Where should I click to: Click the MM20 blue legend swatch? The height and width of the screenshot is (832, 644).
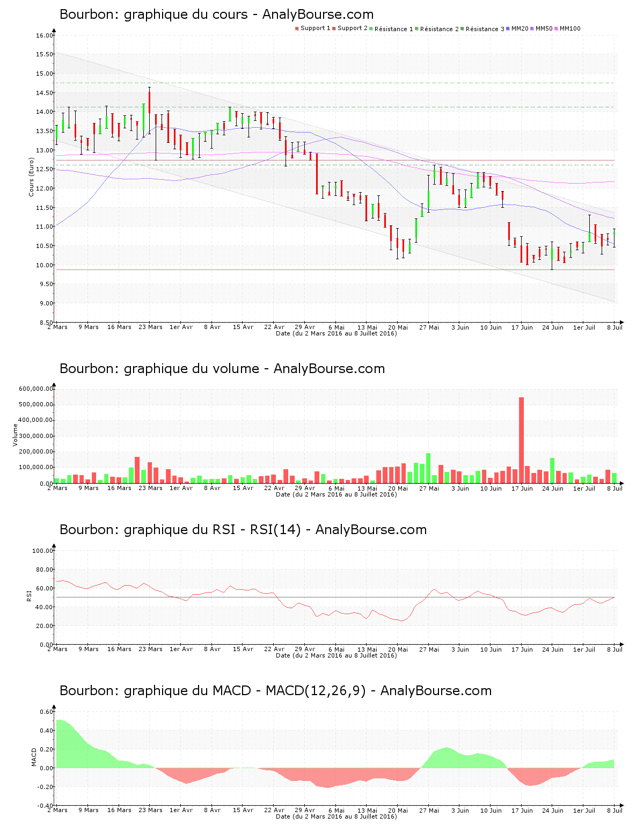(x=508, y=28)
